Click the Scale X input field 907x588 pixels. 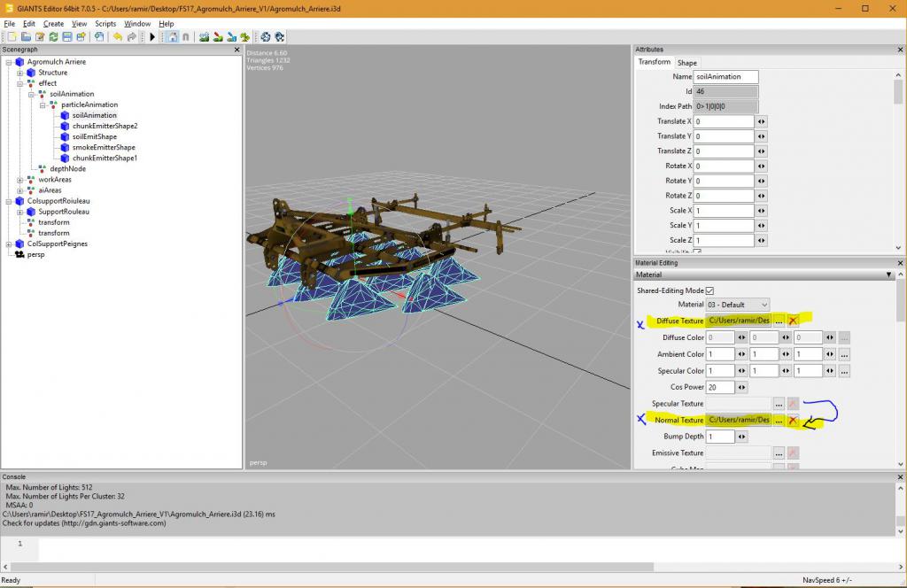pos(724,211)
